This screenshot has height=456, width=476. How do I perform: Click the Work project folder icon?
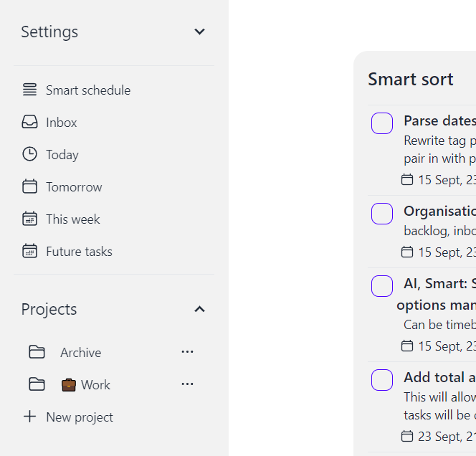37,384
